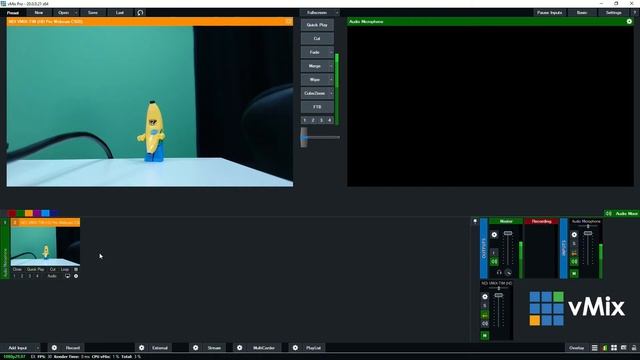Open preview window corner icon on orange bar
This screenshot has width=640, height=360.
point(288,21)
